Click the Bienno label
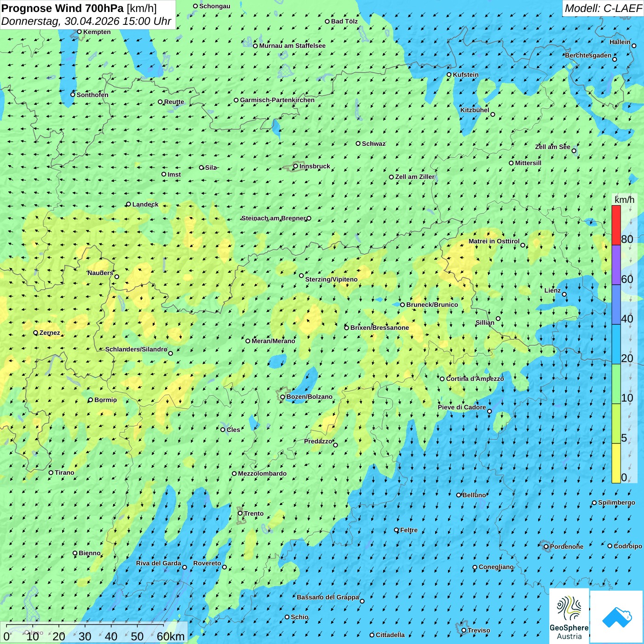Screen dimensions: 644x644 (x=90, y=553)
